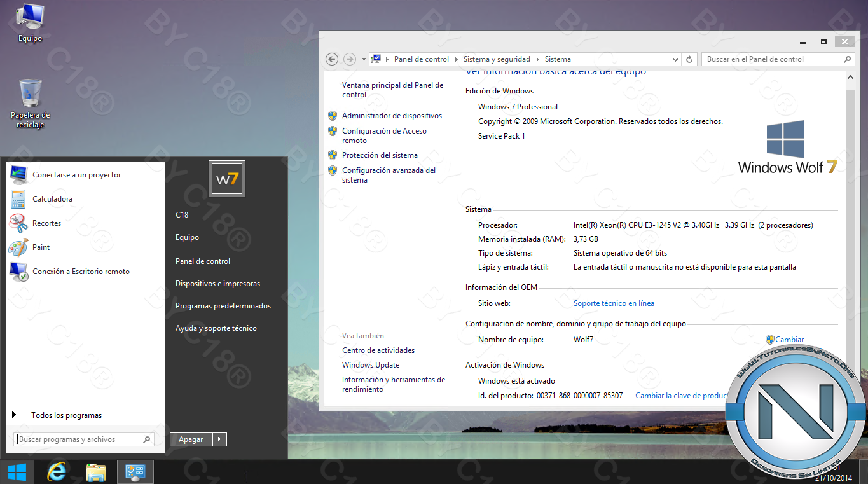Click the Apagar shutdown button
Image resolution: width=868 pixels, height=484 pixels.
(191, 439)
